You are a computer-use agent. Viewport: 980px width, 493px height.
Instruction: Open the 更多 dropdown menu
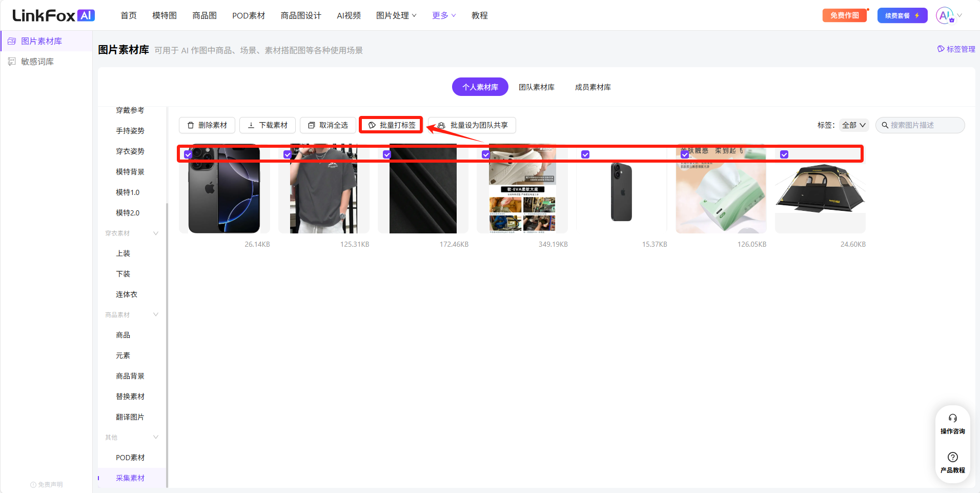point(444,15)
